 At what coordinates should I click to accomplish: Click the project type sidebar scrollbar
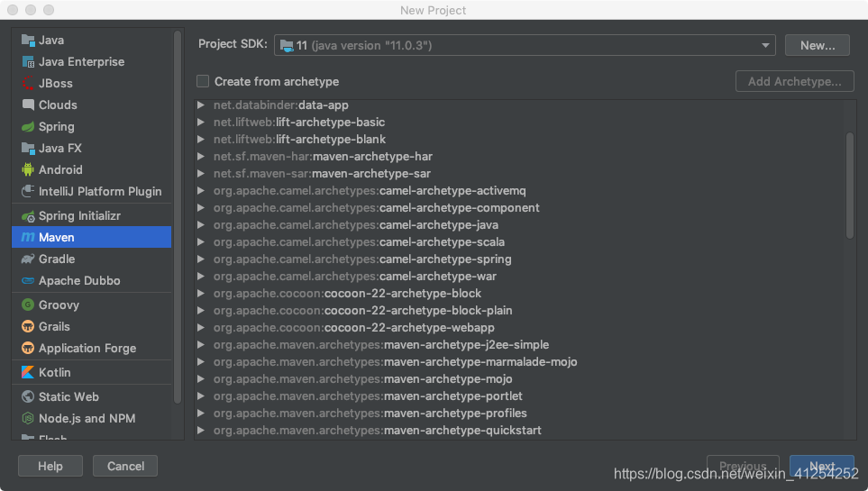click(x=178, y=216)
